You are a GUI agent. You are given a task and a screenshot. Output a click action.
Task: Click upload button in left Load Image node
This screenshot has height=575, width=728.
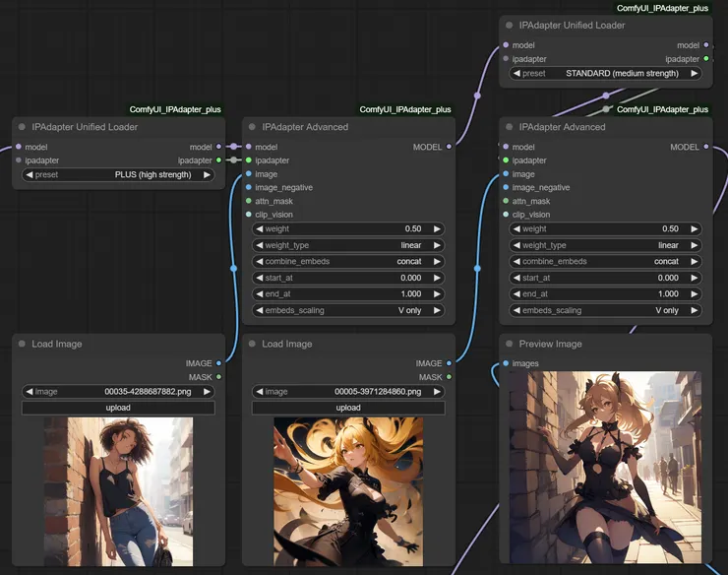coord(118,408)
